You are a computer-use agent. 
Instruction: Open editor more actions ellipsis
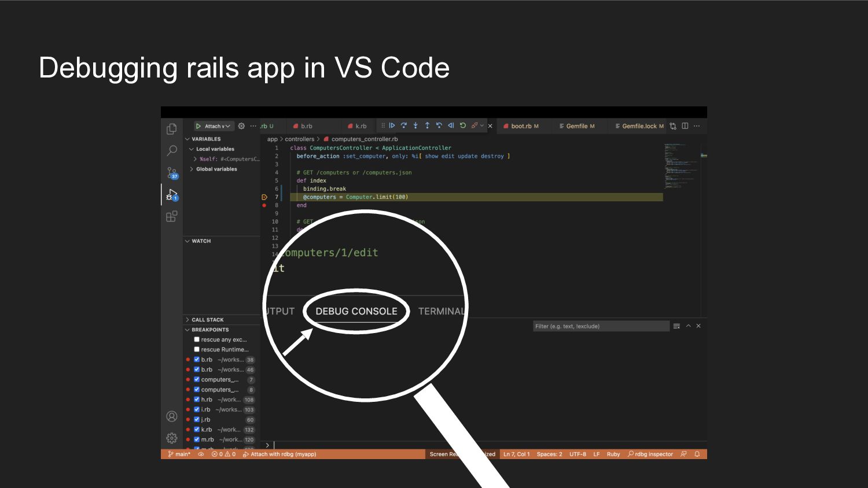[697, 126]
